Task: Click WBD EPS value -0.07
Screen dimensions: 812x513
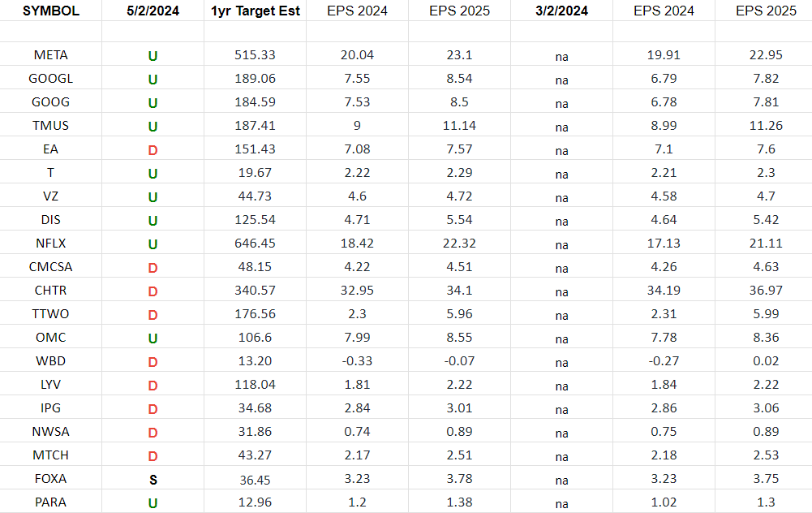Action: point(459,361)
